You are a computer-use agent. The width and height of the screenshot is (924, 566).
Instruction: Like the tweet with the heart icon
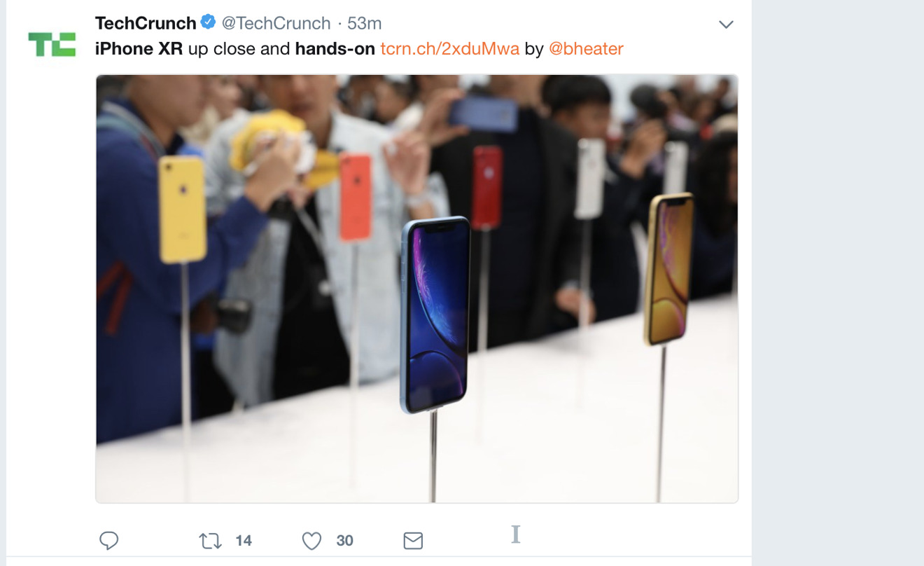pos(311,541)
